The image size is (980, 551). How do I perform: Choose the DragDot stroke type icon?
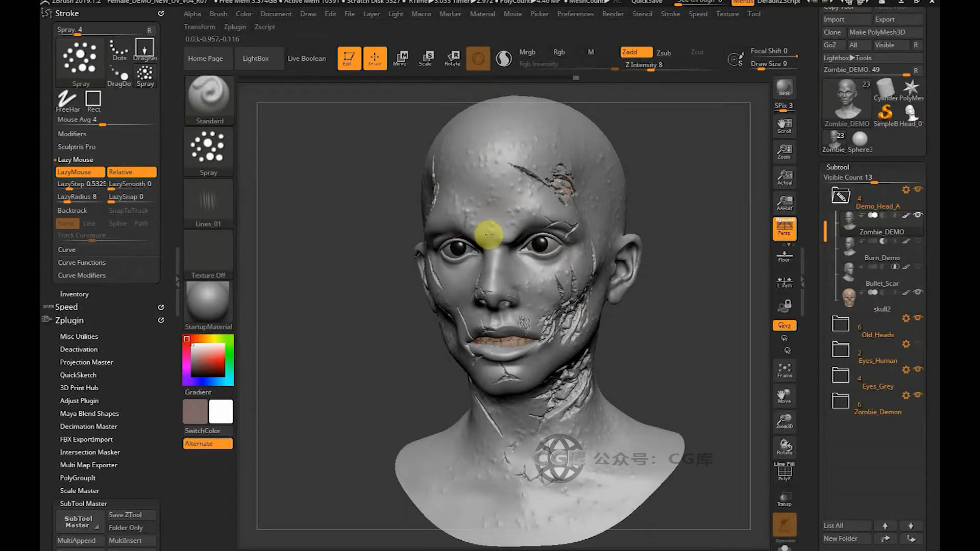[119, 76]
